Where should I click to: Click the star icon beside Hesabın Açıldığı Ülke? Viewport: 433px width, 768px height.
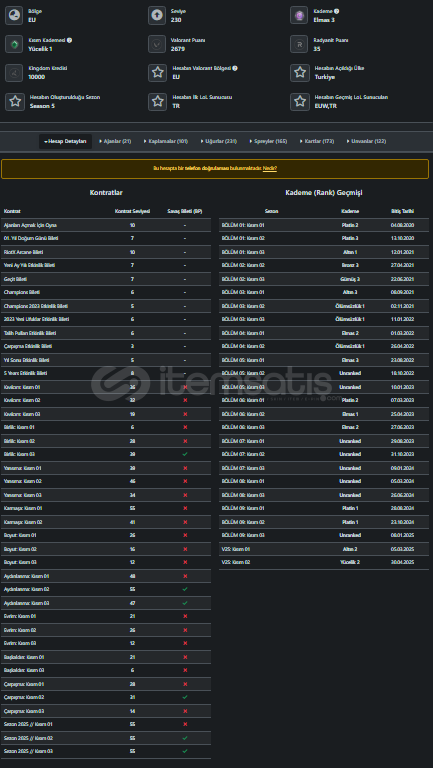click(x=299, y=72)
